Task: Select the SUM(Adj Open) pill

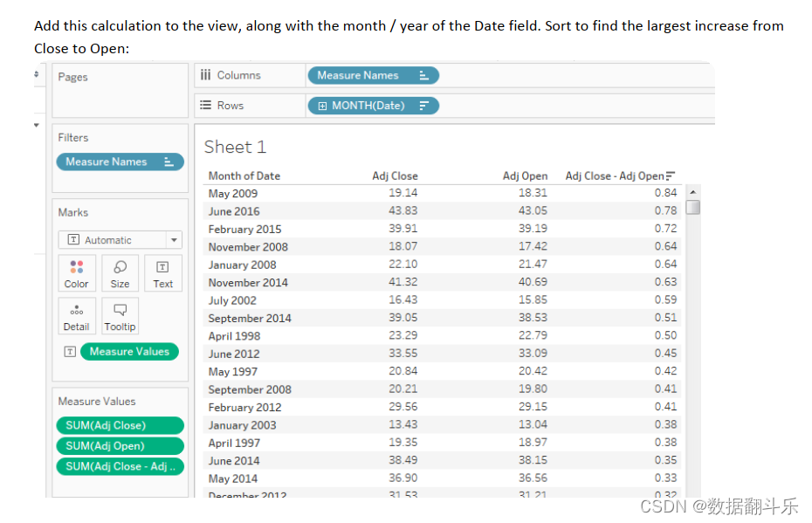Action: 120,446
